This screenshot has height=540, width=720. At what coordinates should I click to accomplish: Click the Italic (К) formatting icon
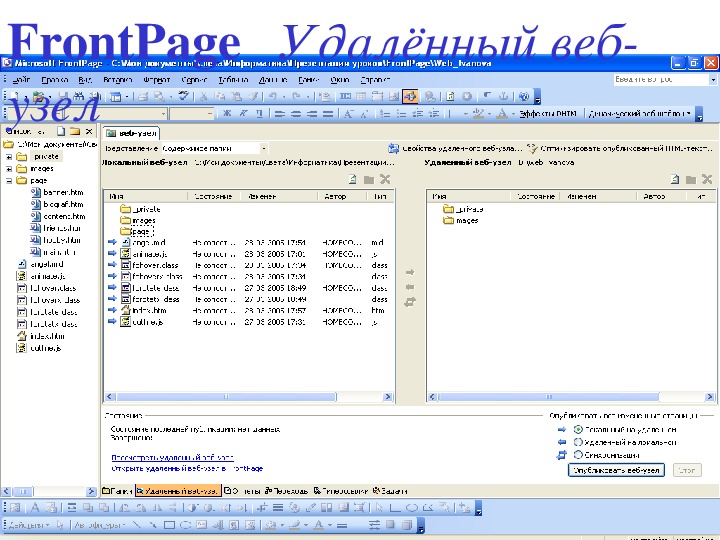243,113
